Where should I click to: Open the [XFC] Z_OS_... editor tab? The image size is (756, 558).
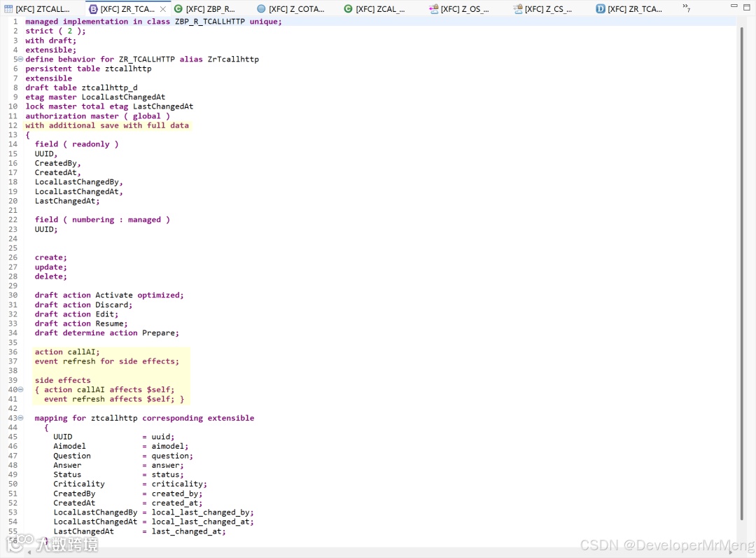tap(459, 8)
